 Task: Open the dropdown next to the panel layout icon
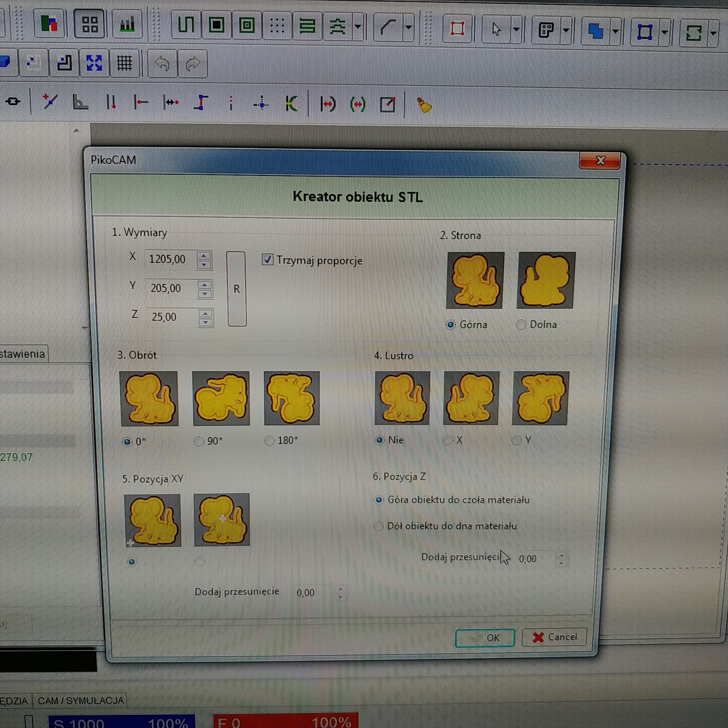(x=566, y=30)
